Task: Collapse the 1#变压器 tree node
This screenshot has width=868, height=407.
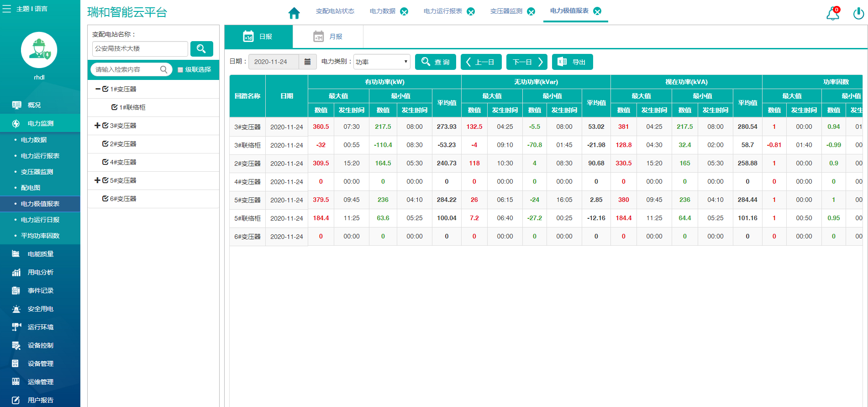Action: [98, 89]
